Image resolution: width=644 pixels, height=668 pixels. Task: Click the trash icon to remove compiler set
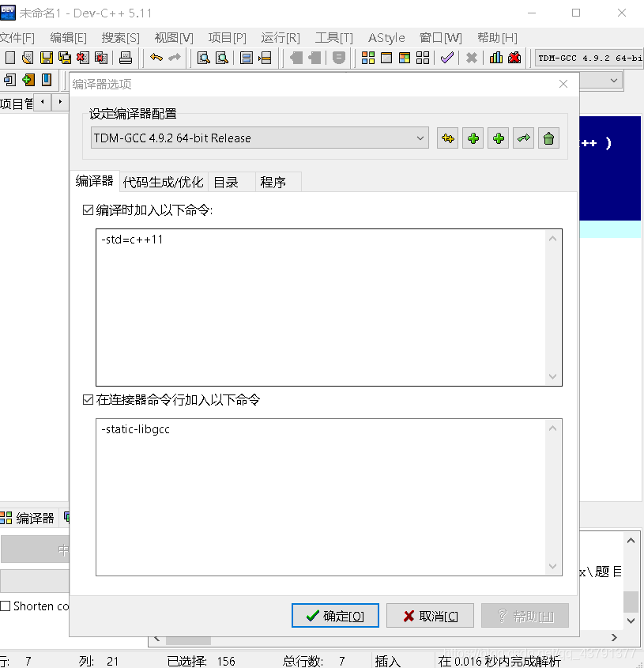tap(548, 138)
